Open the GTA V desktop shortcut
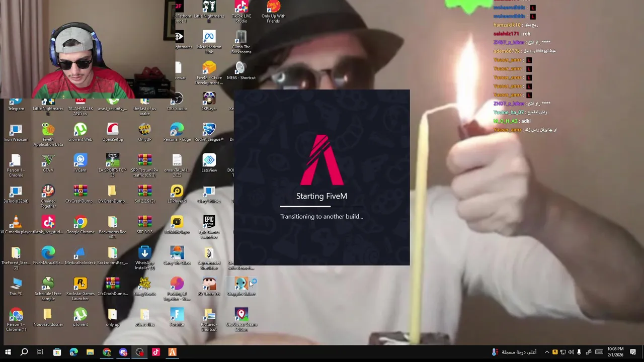644x362 pixels. pos(48,163)
